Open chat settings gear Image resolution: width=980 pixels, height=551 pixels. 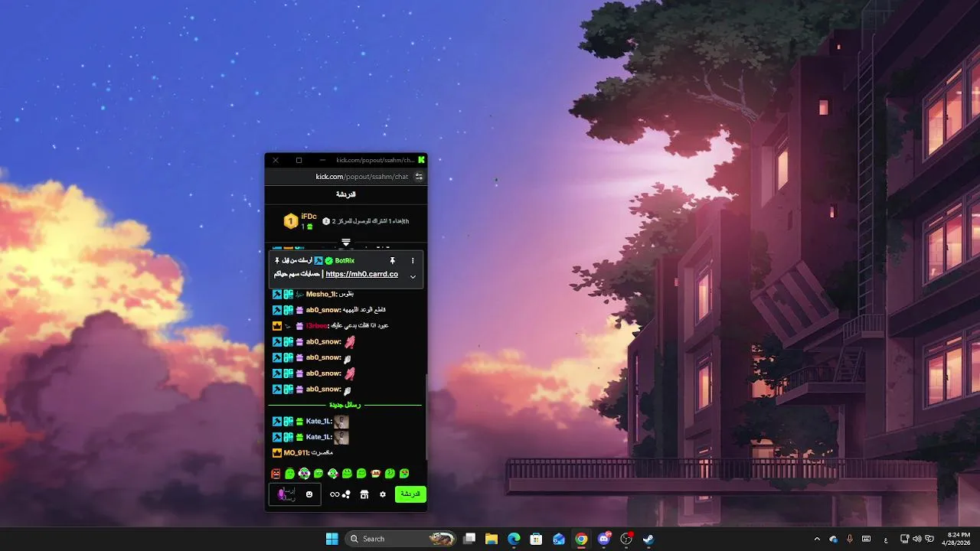(x=383, y=494)
